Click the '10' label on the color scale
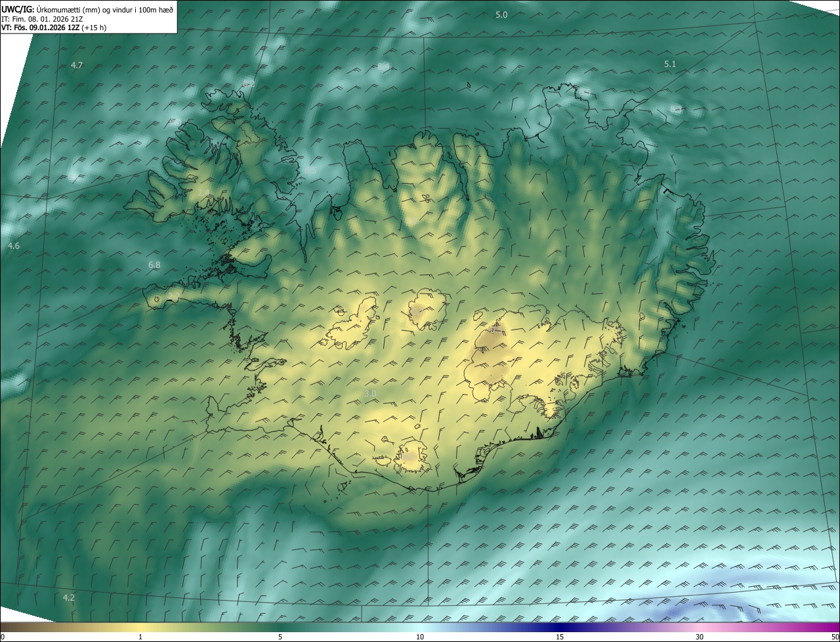Image resolution: width=840 pixels, height=642 pixels. (x=420, y=637)
